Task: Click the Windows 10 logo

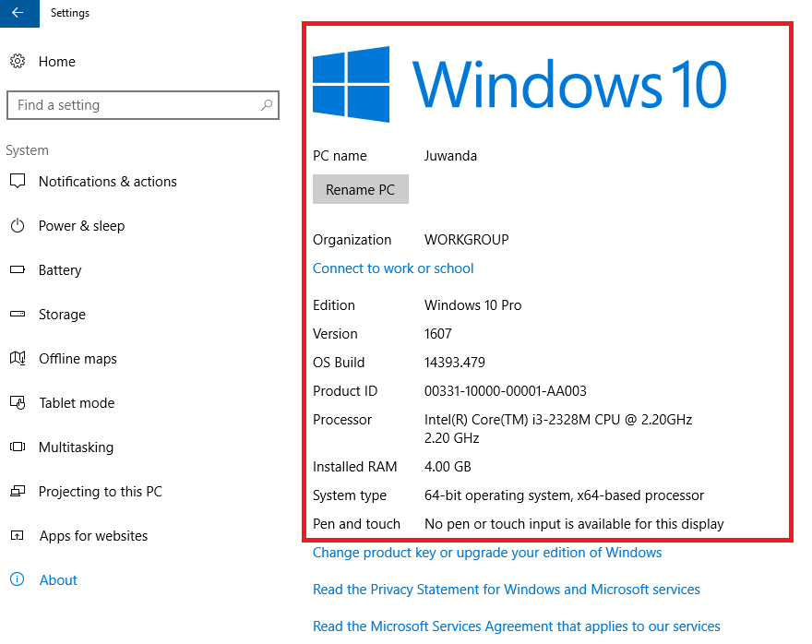Action: coord(352,84)
